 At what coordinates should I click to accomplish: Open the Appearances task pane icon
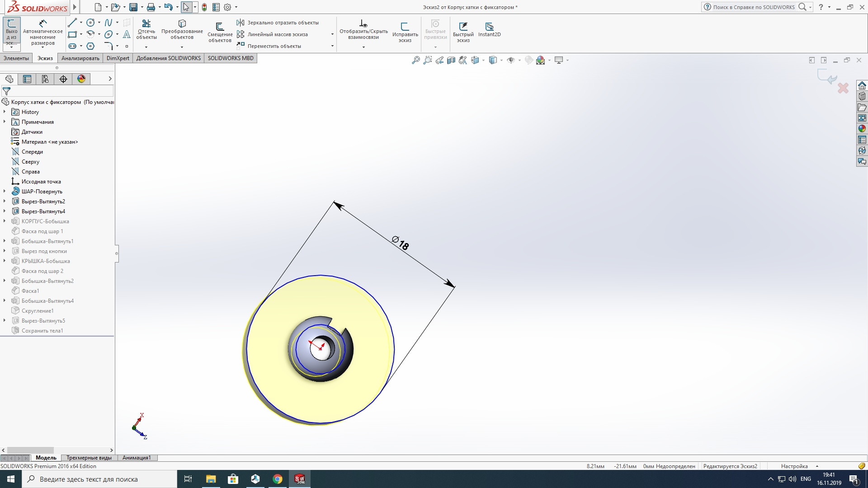tap(862, 129)
